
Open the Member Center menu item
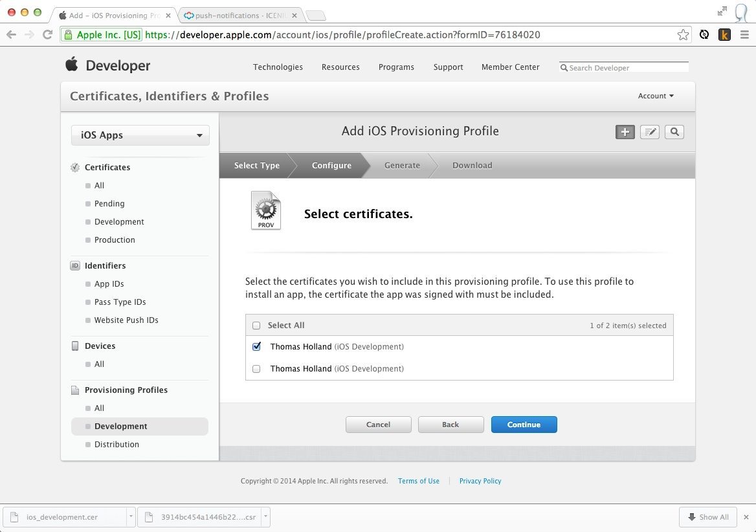(x=510, y=67)
